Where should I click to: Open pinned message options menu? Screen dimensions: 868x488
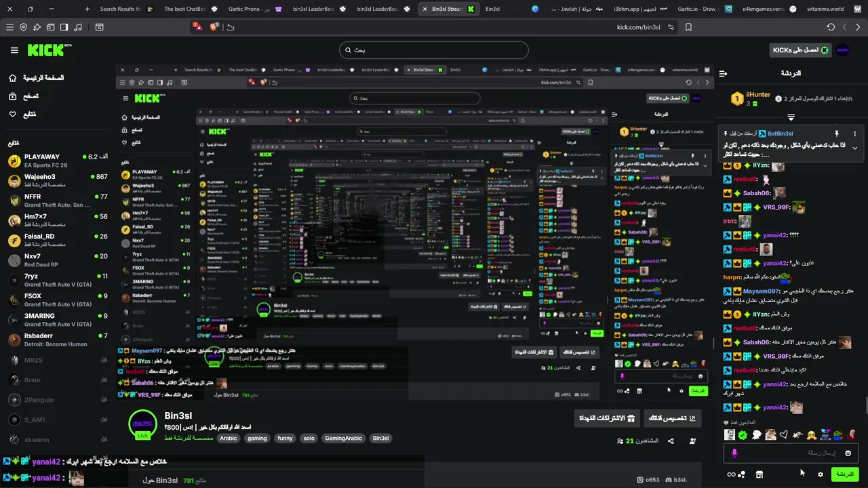(854, 134)
